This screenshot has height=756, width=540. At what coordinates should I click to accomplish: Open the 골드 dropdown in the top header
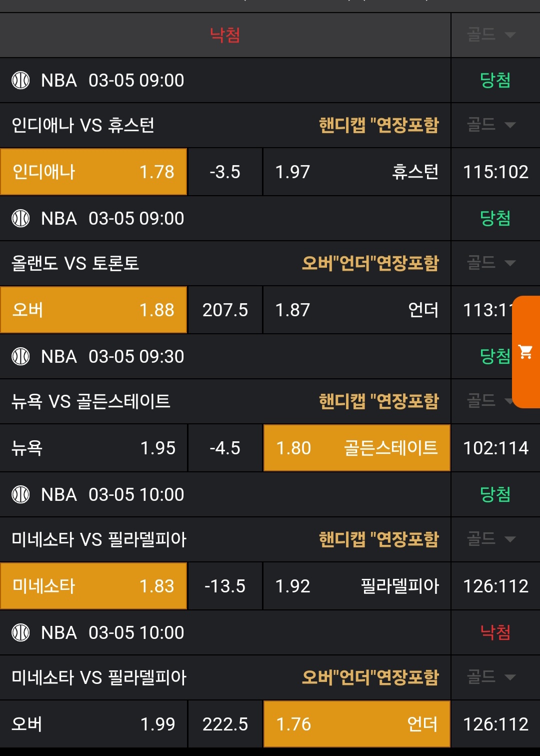491,35
